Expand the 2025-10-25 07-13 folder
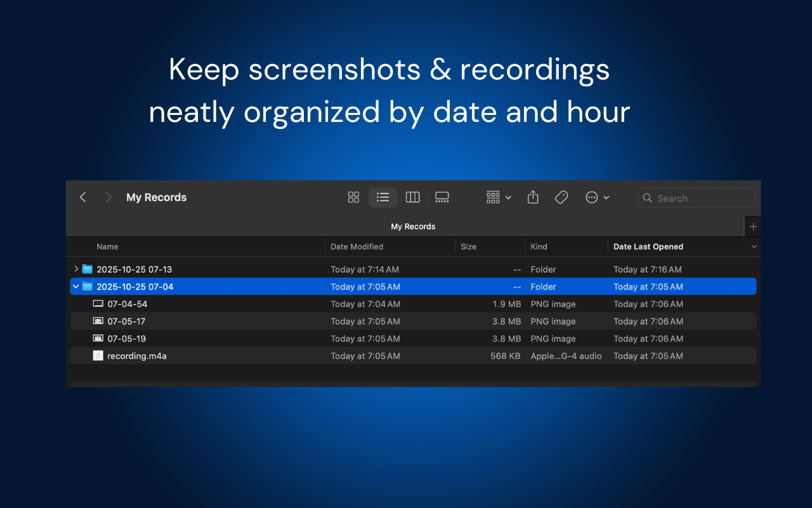Screen dimensions: 812x508 75,269
